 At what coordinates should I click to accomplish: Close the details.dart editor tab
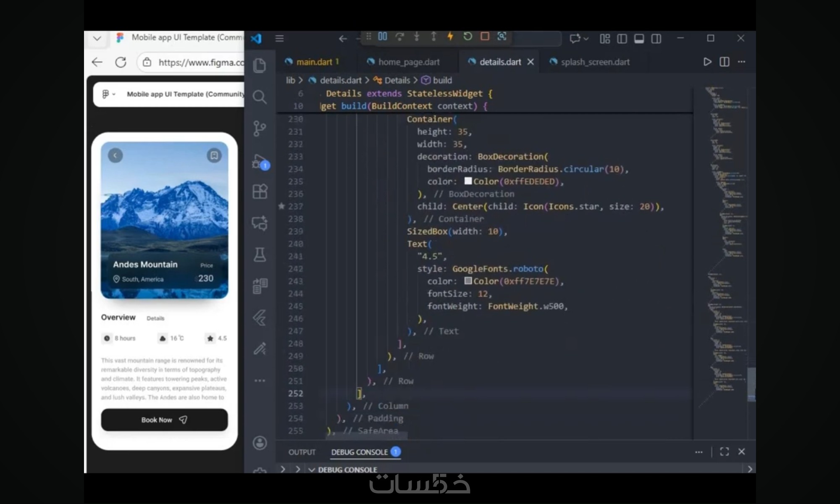pyautogui.click(x=530, y=62)
